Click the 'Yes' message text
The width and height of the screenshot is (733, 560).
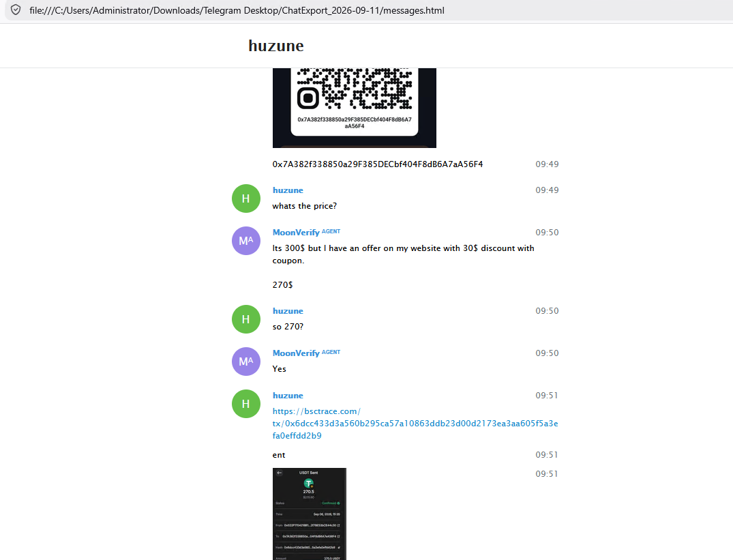pyautogui.click(x=279, y=369)
